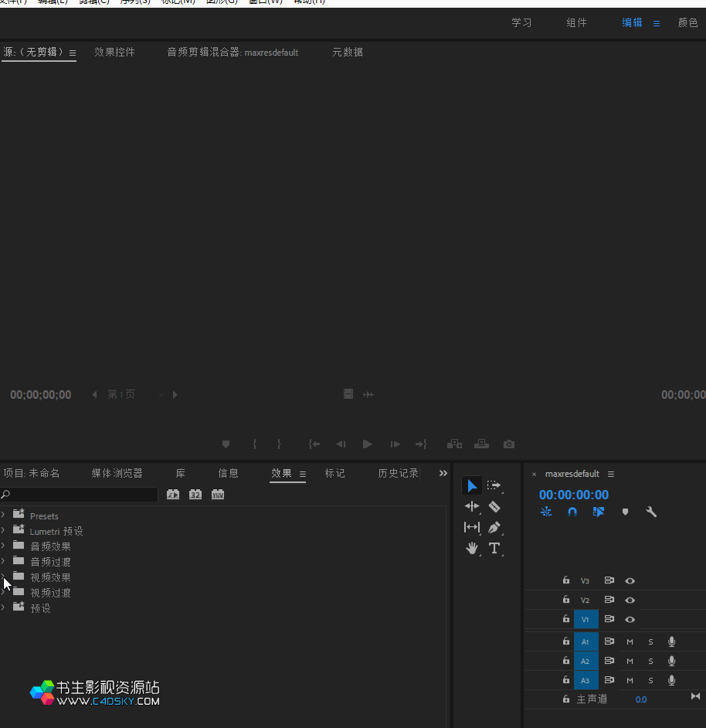This screenshot has height=728, width=706.
Task: Toggle V2 track output eye
Action: (x=630, y=600)
